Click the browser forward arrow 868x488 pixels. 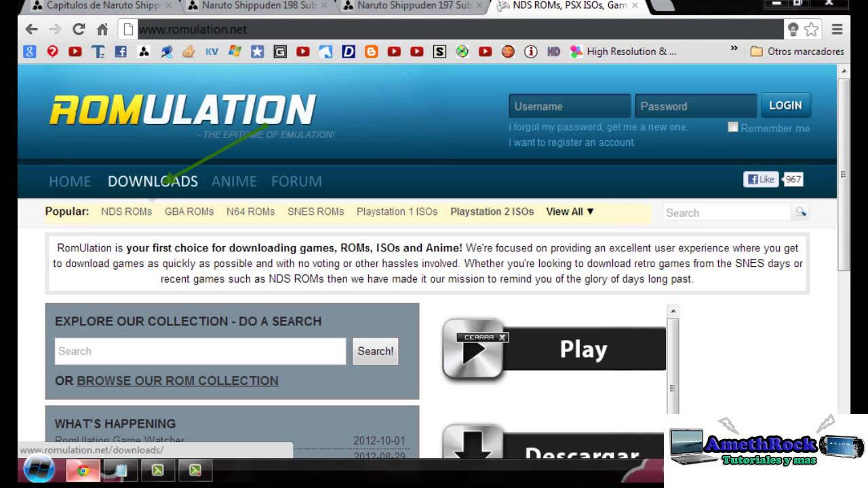coord(55,29)
